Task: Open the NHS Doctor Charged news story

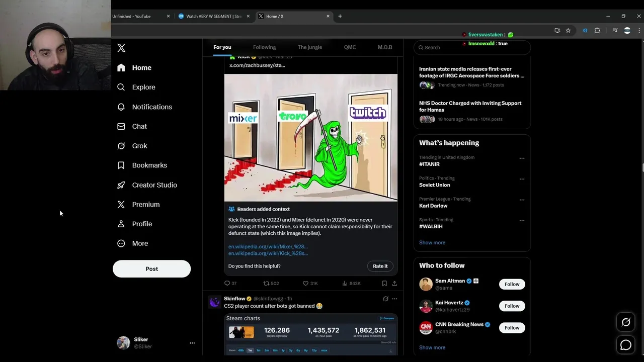Action: (x=472, y=111)
